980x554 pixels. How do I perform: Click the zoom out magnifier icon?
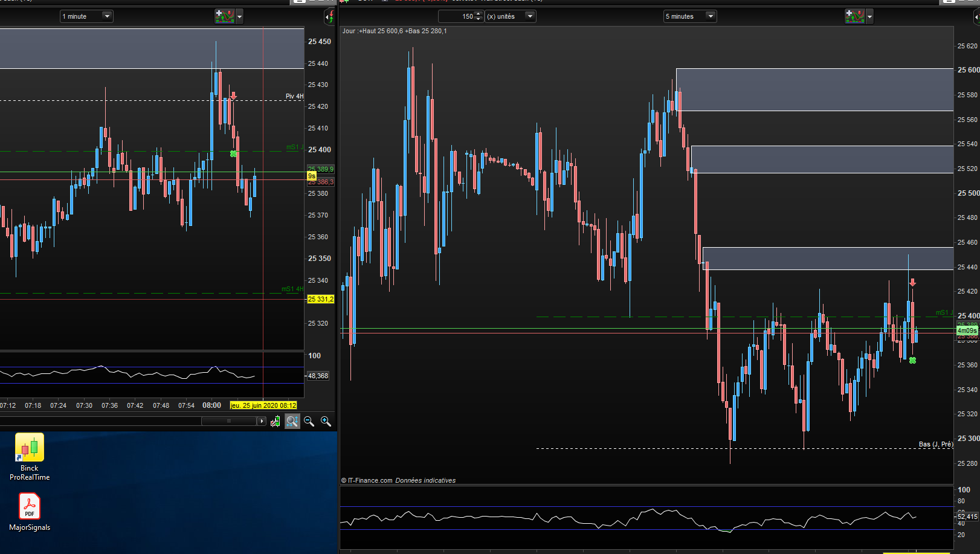tap(309, 421)
